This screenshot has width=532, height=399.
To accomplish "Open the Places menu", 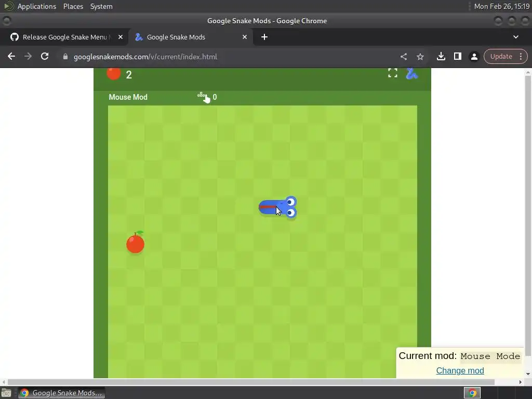I will pos(73,6).
